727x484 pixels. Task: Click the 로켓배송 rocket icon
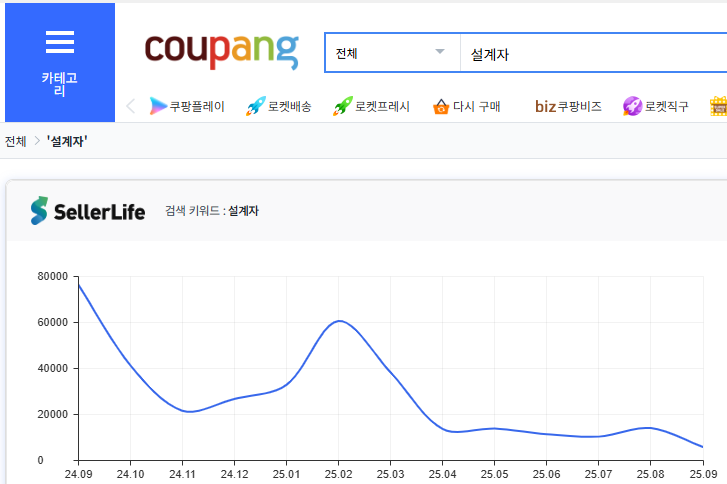[x=255, y=106]
